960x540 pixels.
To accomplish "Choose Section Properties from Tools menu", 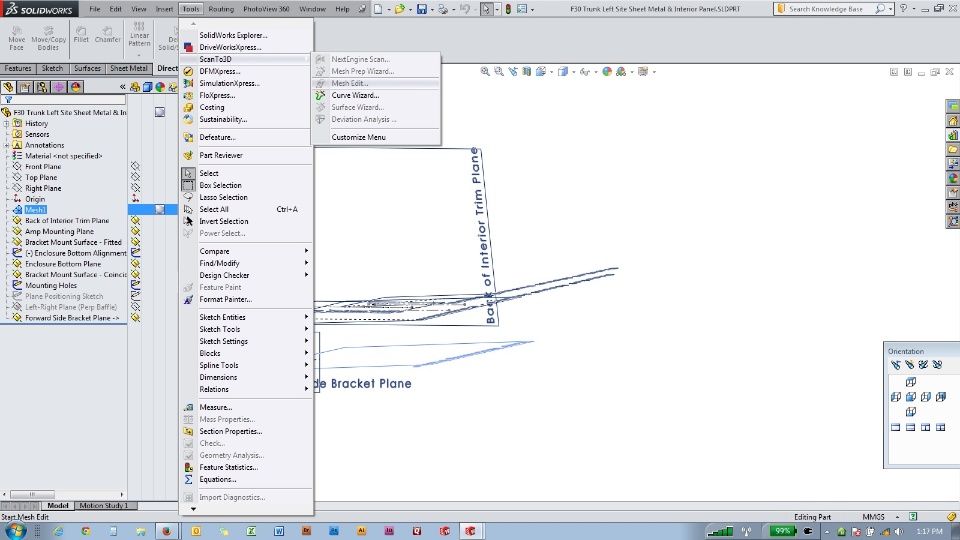I will [246, 431].
